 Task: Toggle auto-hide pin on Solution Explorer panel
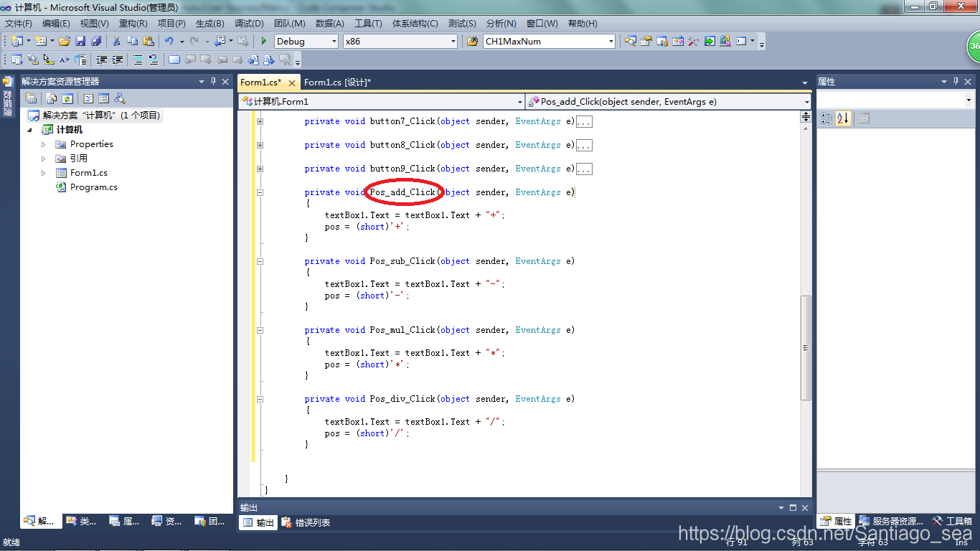tap(213, 82)
